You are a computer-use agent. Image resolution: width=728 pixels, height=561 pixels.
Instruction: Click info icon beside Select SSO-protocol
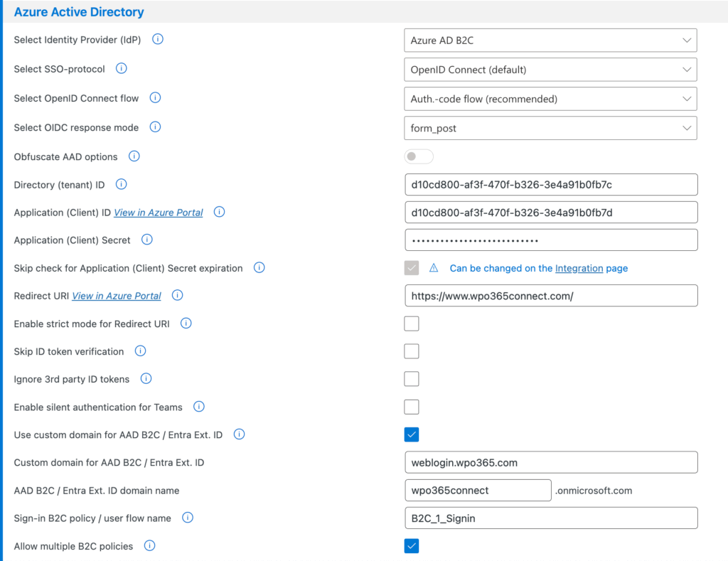click(121, 68)
